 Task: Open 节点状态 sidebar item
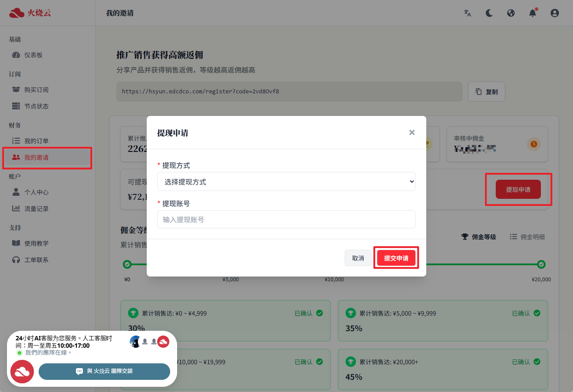coord(36,106)
